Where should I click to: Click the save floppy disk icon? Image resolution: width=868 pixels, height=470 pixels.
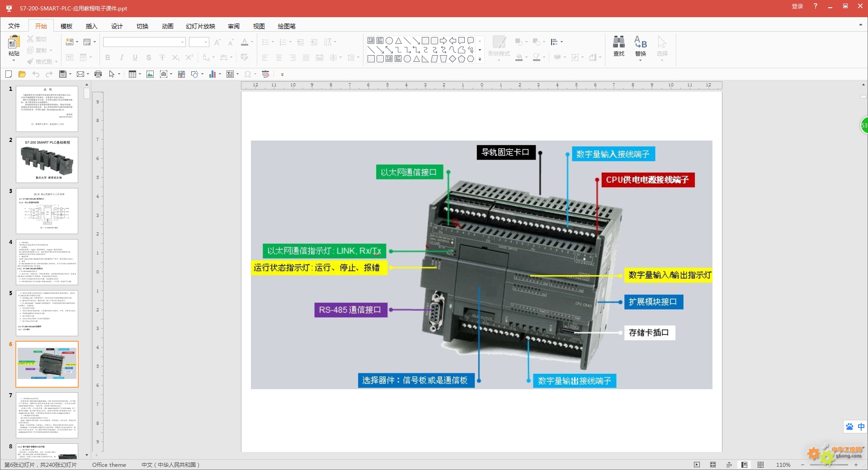click(63, 74)
